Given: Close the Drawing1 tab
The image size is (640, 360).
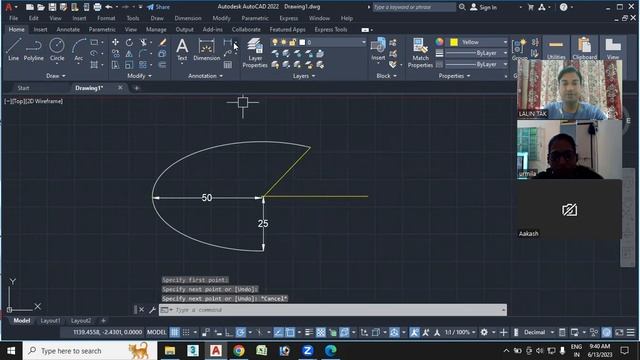Looking at the screenshot, I should click(x=120, y=88).
